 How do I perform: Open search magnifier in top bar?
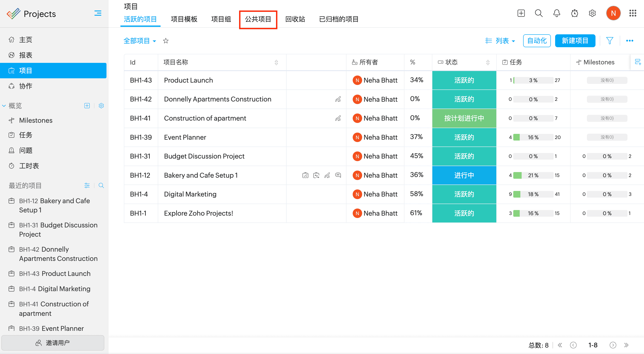539,13
